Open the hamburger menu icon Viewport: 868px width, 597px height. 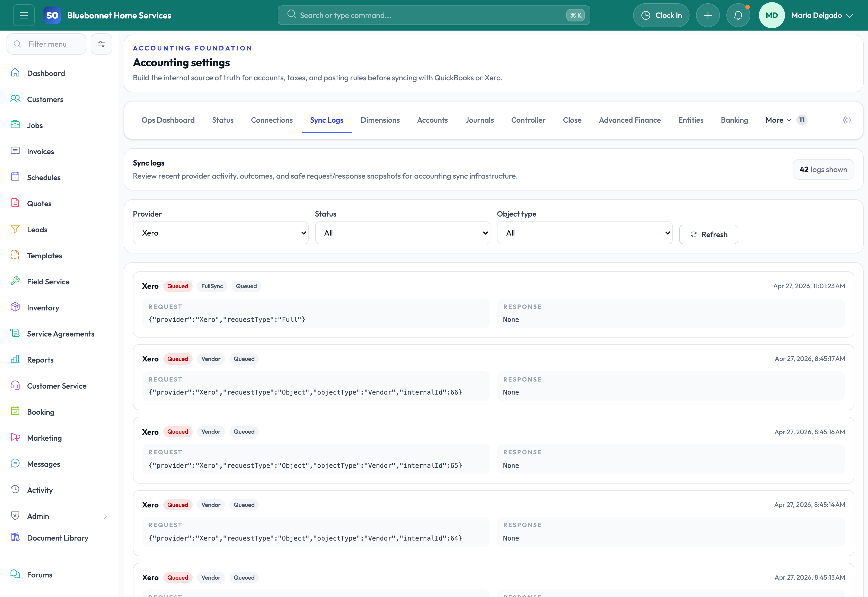coord(24,15)
